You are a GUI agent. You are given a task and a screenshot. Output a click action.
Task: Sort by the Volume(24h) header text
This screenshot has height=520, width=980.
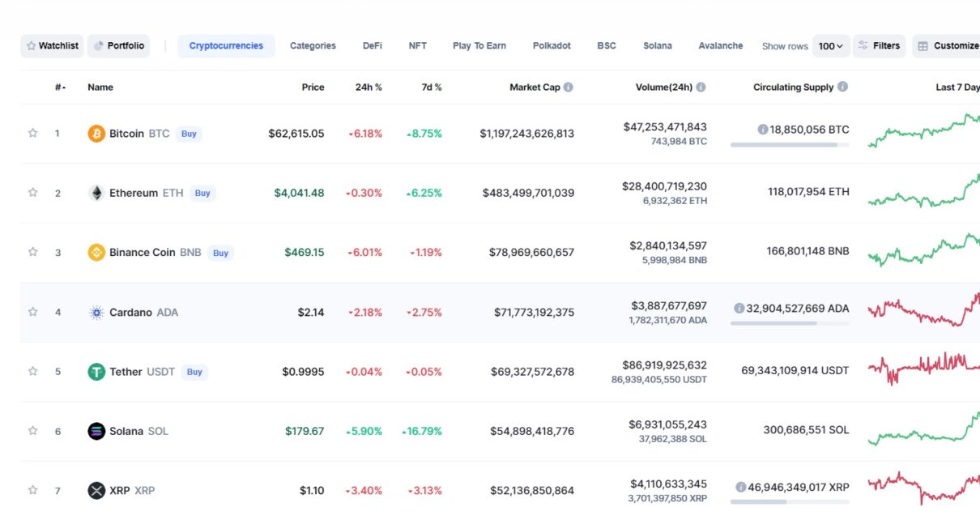[x=664, y=87]
